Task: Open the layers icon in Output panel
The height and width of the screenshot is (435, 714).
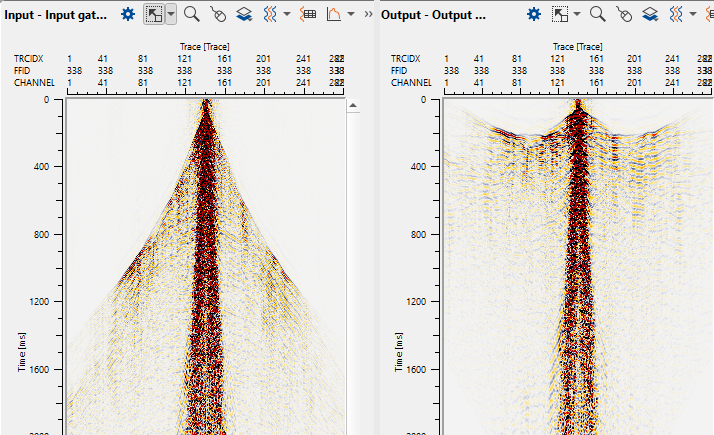Action: tap(650, 14)
